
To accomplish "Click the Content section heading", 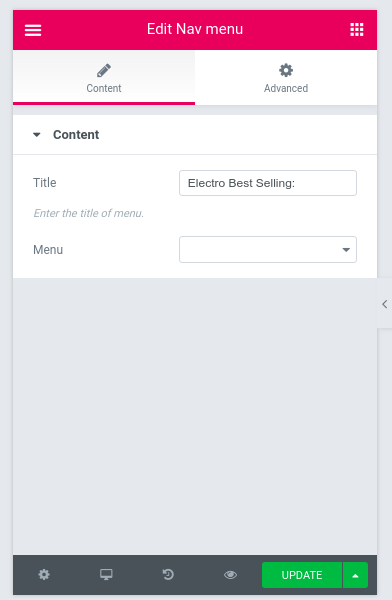I will pyautogui.click(x=76, y=135).
